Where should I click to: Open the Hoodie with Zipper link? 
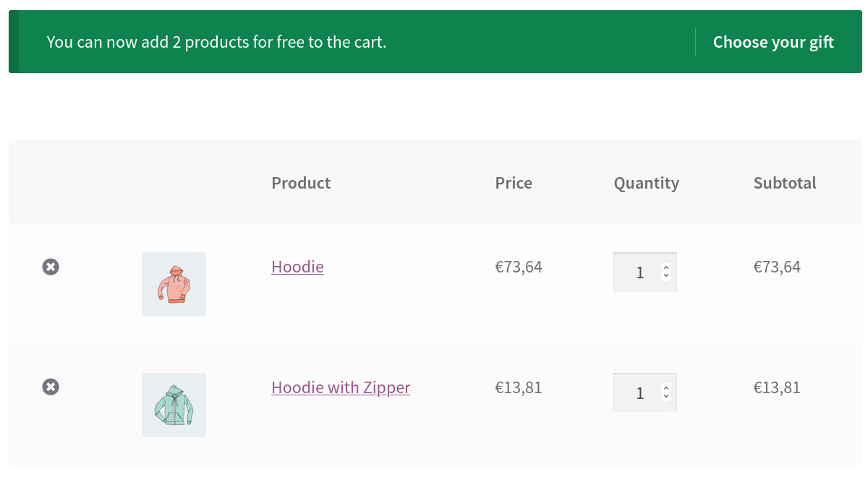point(341,387)
